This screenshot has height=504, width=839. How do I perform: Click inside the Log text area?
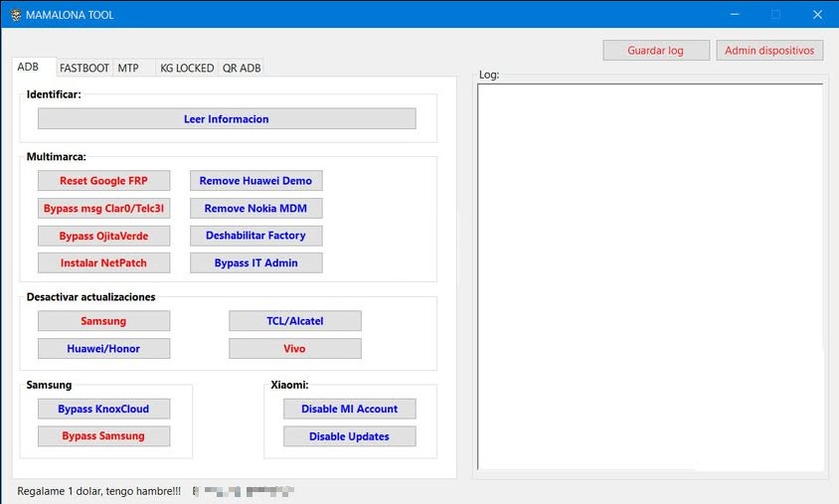tap(650, 277)
